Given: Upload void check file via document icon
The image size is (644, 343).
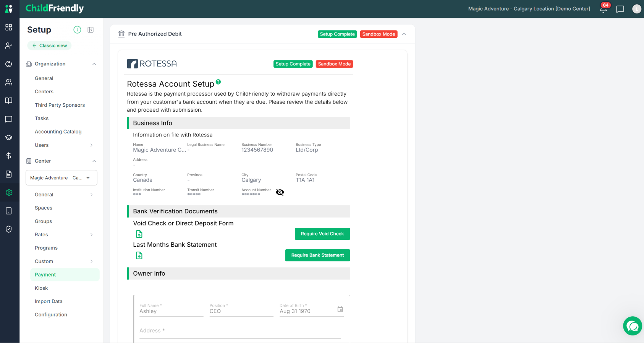Looking at the screenshot, I should 139,234.
